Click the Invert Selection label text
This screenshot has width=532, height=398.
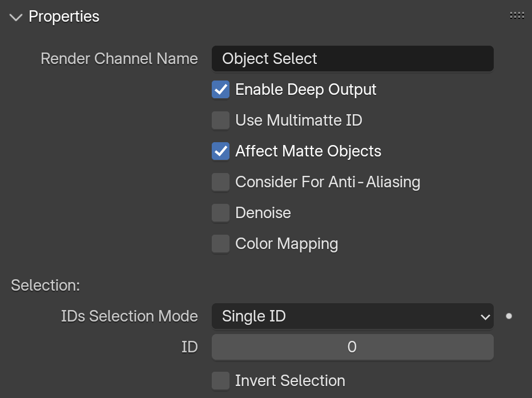click(x=290, y=381)
